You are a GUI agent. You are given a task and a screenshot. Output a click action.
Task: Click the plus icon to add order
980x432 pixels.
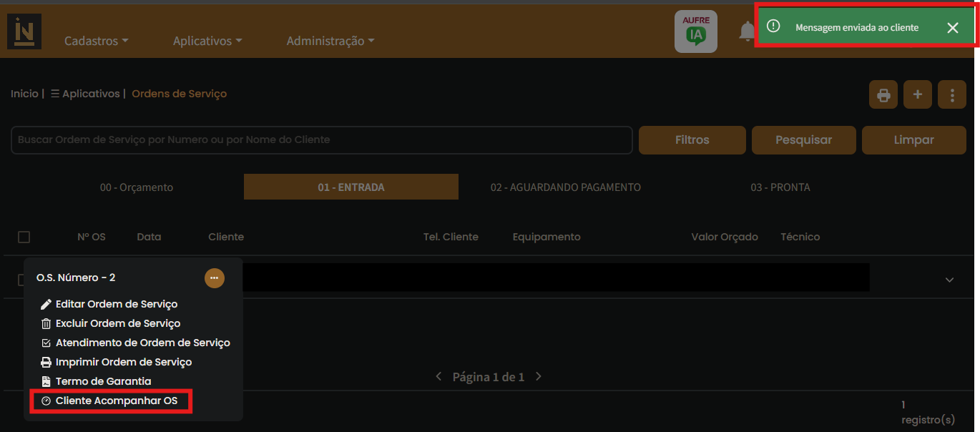918,94
